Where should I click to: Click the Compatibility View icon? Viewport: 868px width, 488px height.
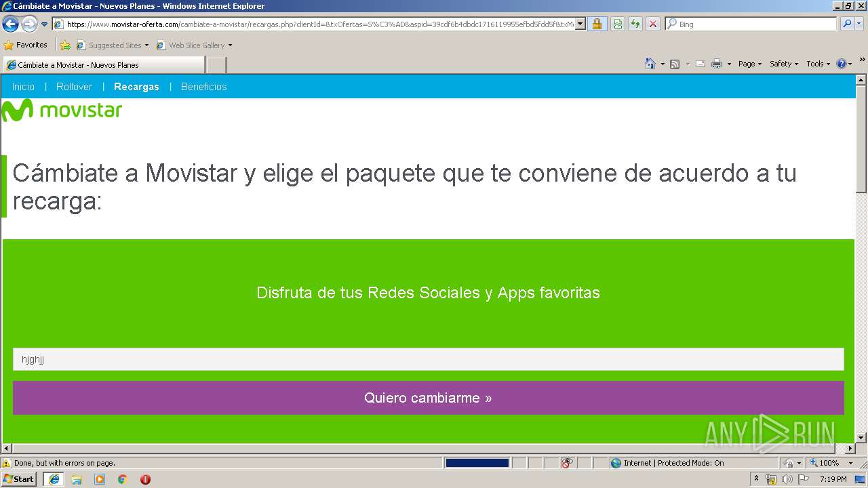coord(618,24)
